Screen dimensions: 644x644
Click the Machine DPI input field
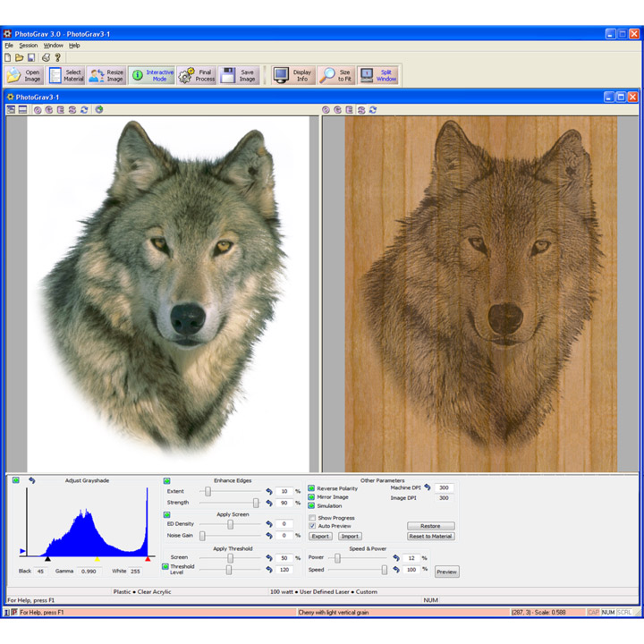pyautogui.click(x=444, y=488)
